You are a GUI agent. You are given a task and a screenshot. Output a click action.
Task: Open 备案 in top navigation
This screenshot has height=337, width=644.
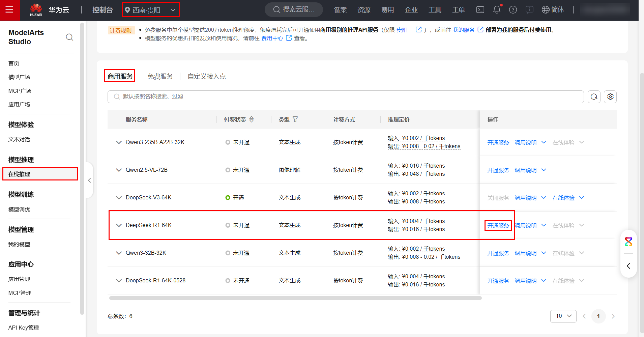(x=340, y=10)
